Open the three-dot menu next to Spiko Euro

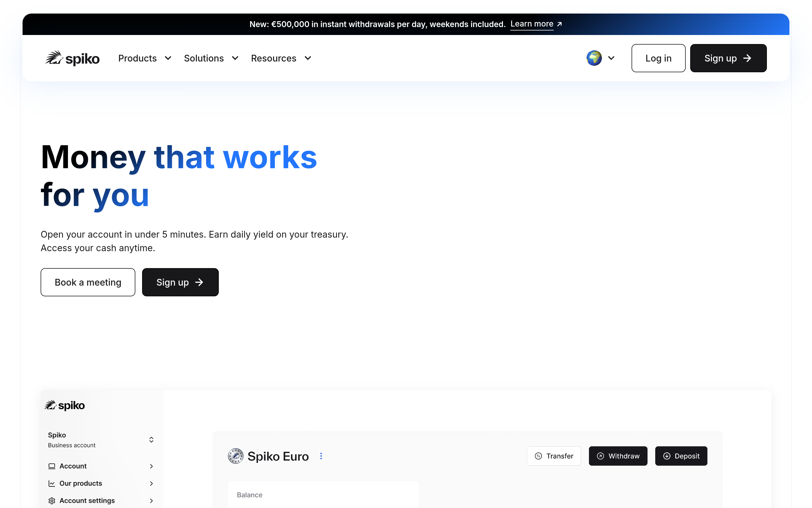(321, 456)
